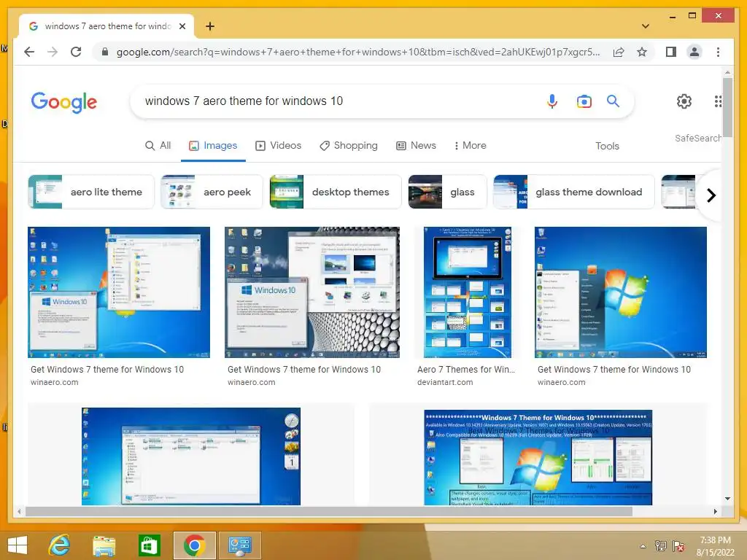Click the scroll up arrow
747x560 pixels.
pos(727,72)
